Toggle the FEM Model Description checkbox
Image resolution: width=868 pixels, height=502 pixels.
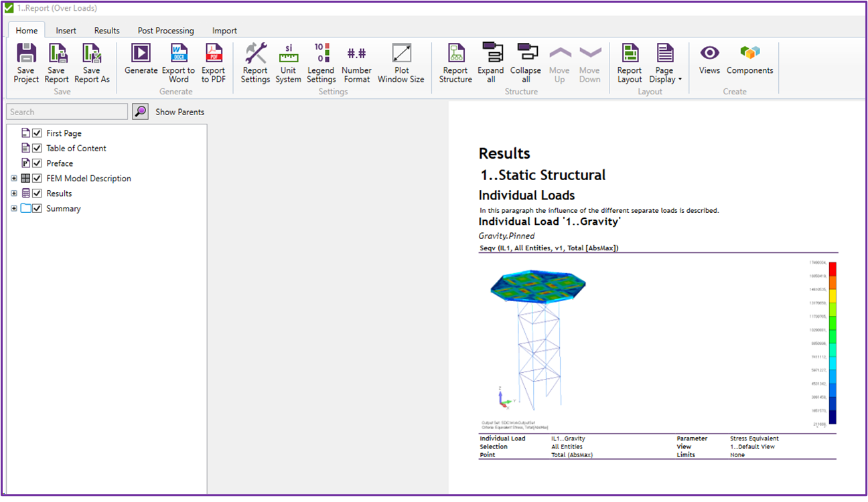[x=38, y=178]
